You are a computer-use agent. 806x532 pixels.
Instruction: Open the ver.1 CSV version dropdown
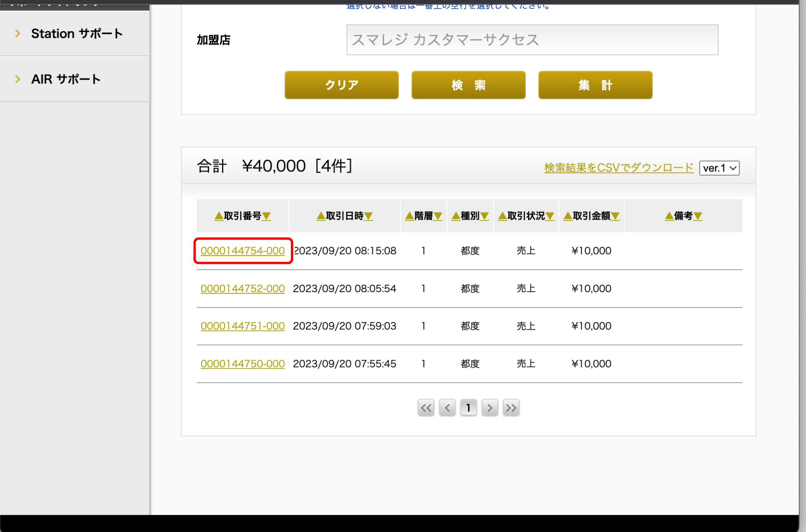click(x=719, y=168)
